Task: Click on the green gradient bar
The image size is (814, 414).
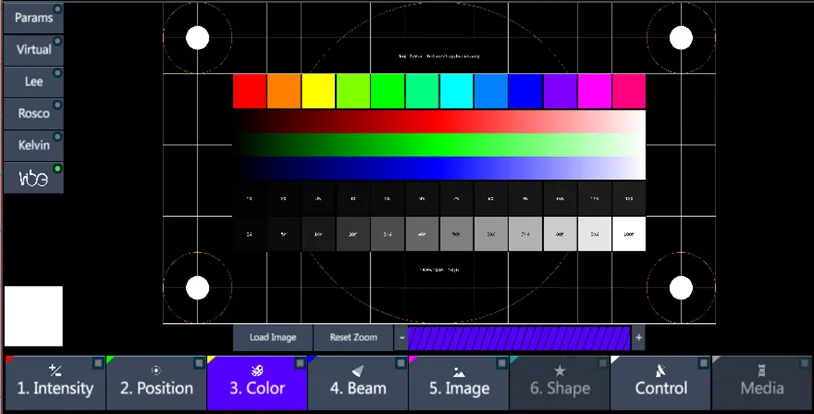Action: click(x=439, y=145)
